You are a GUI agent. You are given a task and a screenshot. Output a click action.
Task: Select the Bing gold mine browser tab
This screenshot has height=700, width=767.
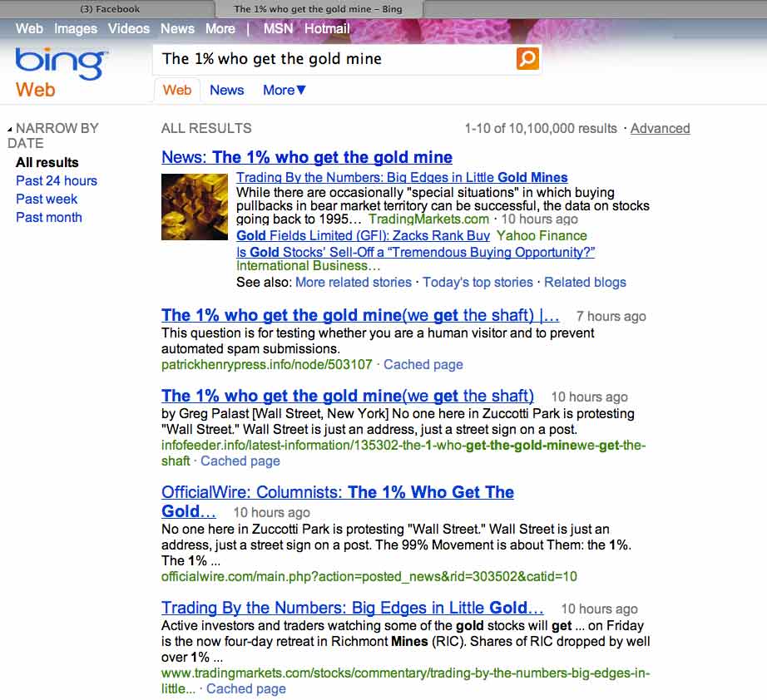coord(318,9)
